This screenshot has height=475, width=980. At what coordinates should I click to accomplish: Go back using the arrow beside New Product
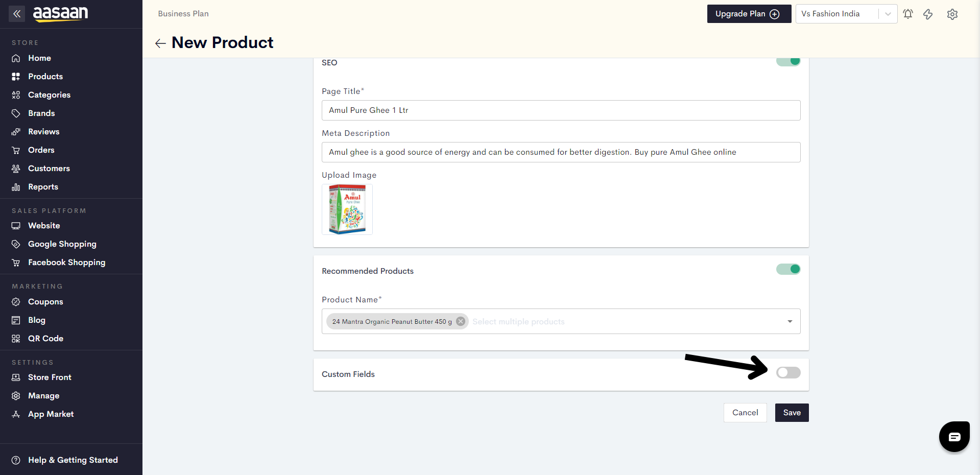click(160, 43)
